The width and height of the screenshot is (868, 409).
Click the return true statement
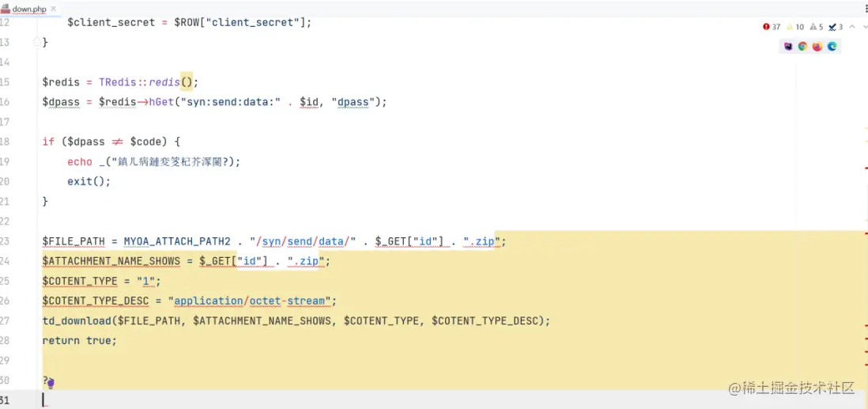pos(80,341)
